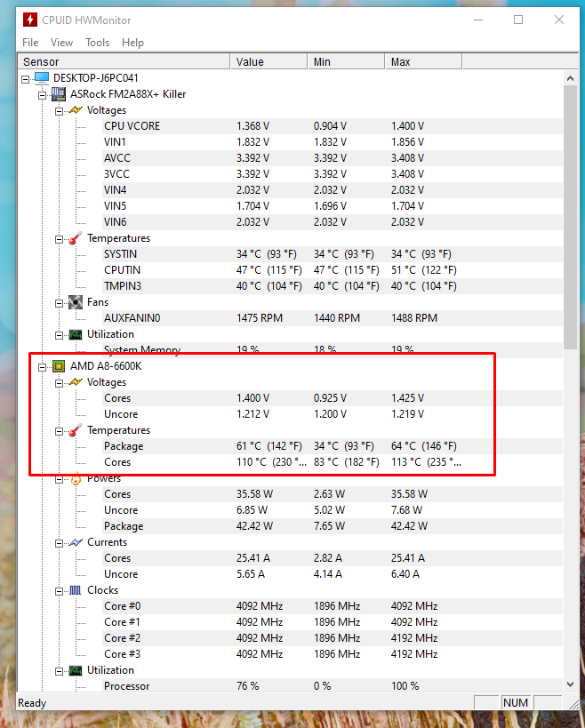Click the Value column header

pos(268,61)
